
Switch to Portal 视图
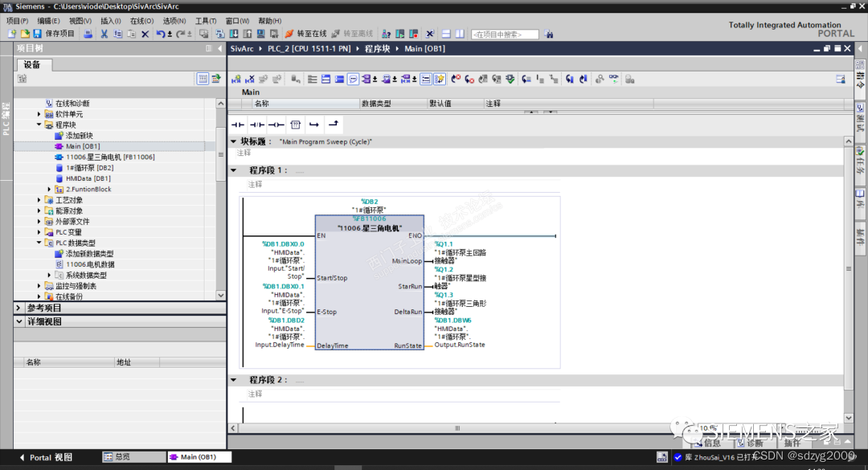pos(46,457)
